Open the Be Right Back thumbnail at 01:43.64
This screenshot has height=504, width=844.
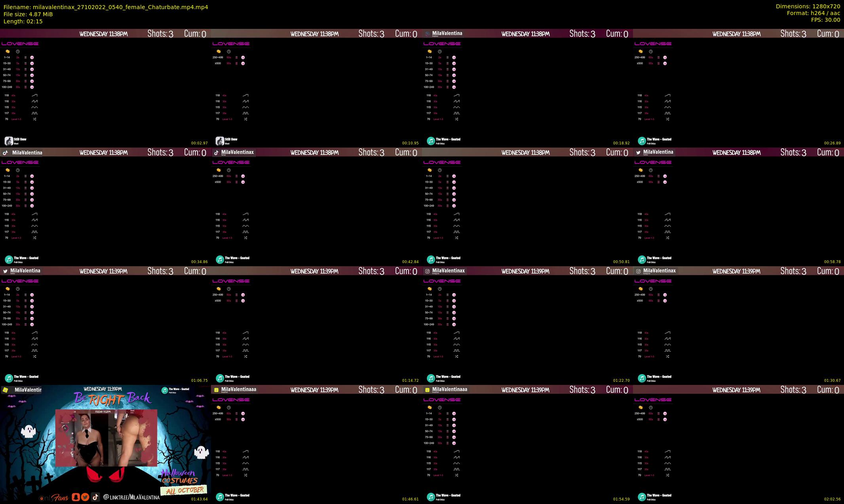click(x=105, y=444)
